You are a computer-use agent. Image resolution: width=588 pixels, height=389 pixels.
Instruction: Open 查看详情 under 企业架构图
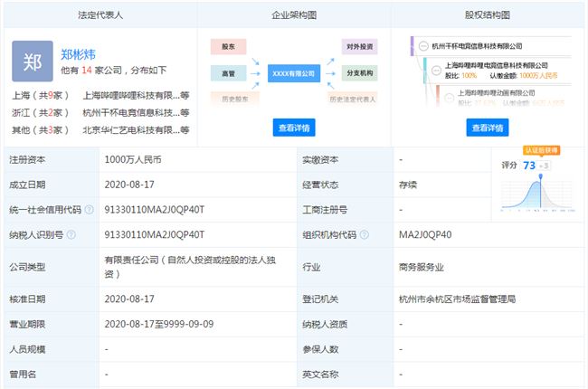click(293, 128)
